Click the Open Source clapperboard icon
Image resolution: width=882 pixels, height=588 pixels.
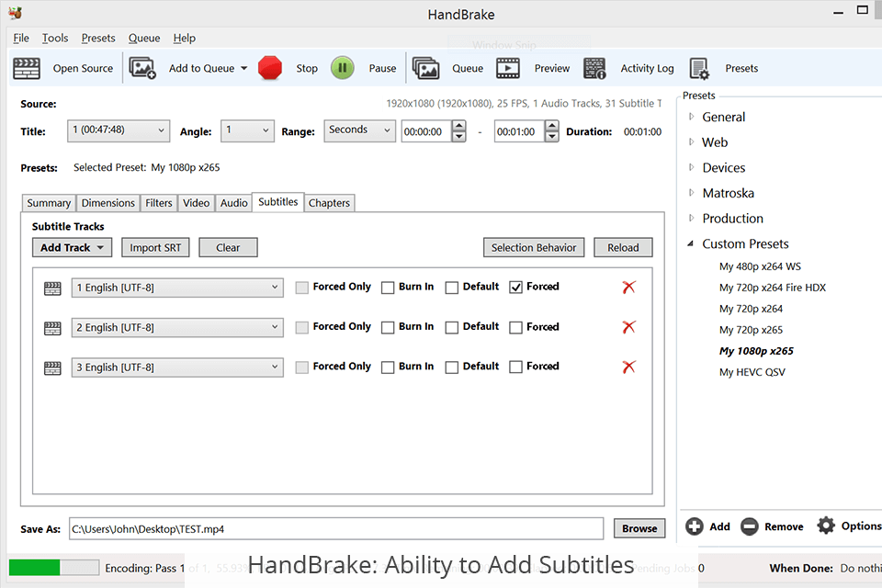[x=27, y=68]
